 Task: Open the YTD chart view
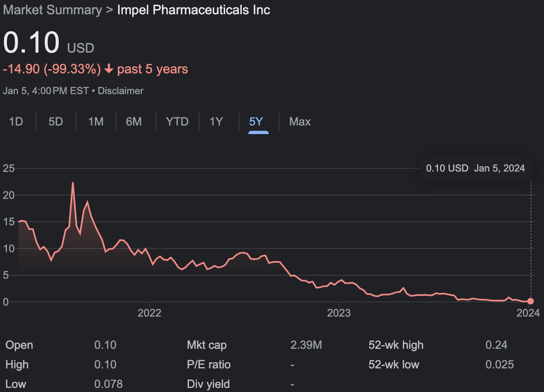pos(177,121)
